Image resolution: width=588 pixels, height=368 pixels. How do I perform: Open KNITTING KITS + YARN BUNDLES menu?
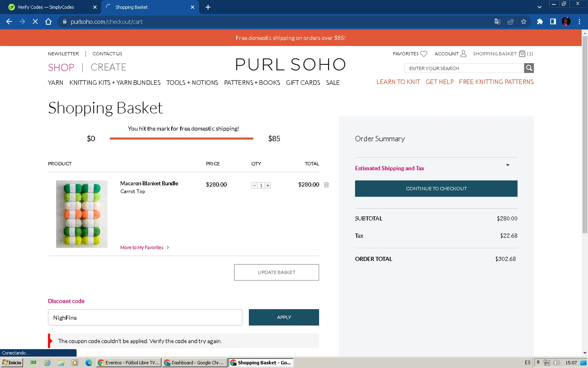coord(115,82)
